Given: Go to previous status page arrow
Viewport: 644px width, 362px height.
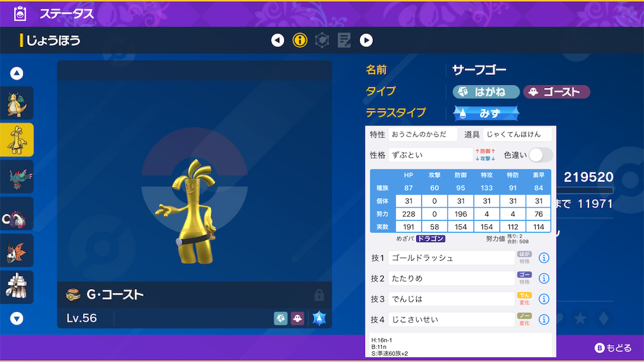Looking at the screenshot, I should (277, 40).
